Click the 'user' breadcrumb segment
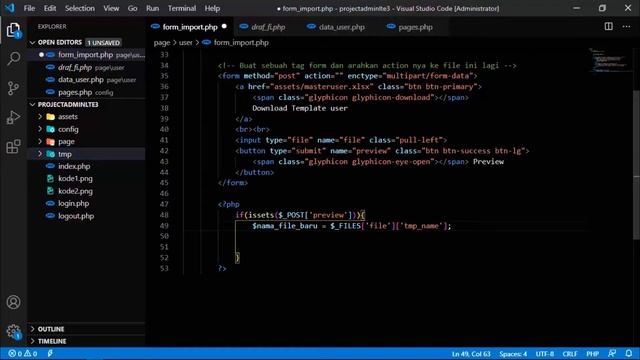Viewport: 640px width, 360px height. 186,42
